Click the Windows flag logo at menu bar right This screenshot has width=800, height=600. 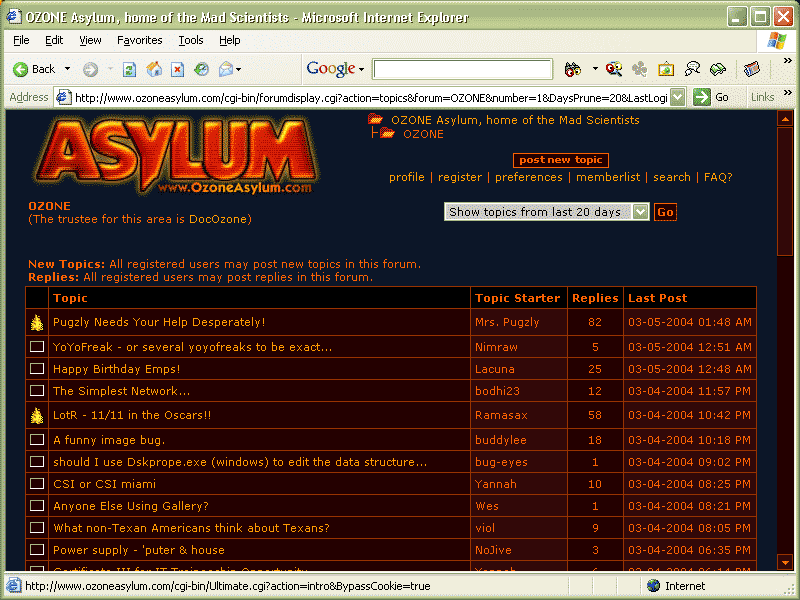point(777,40)
